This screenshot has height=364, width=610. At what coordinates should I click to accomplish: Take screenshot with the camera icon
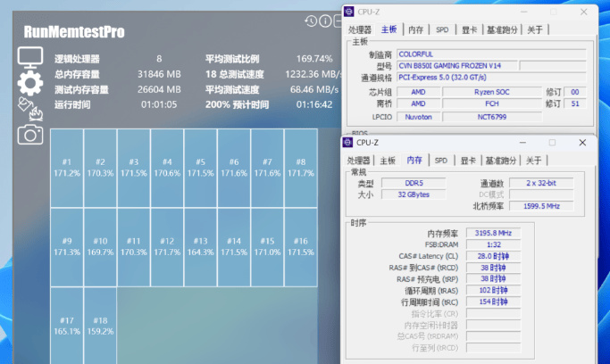click(30, 135)
